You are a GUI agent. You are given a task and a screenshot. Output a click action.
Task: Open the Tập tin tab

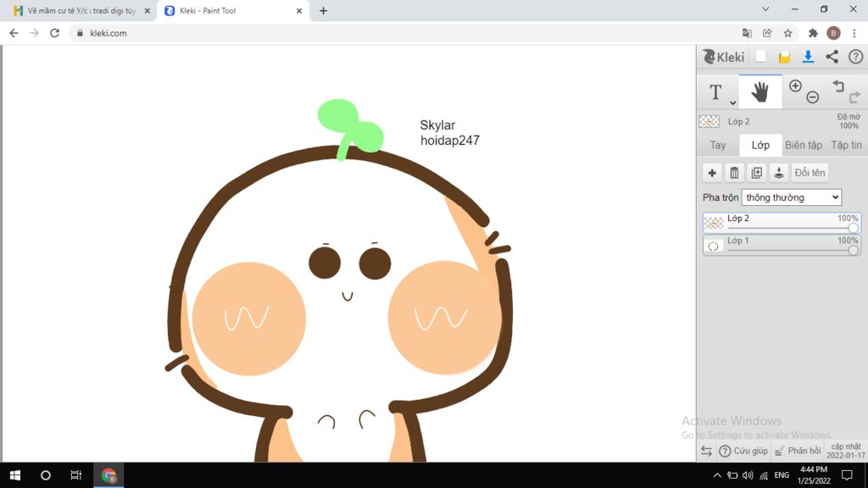[847, 145]
